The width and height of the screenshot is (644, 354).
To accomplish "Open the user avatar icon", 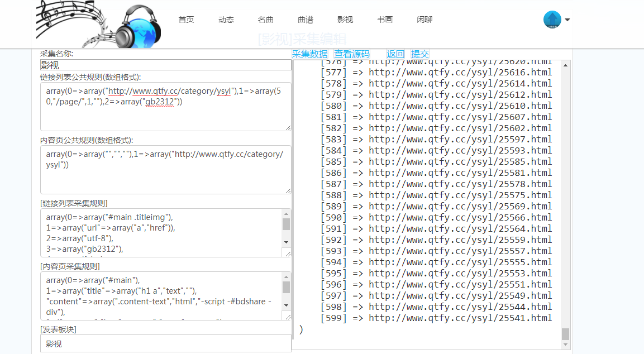I will 552,20.
